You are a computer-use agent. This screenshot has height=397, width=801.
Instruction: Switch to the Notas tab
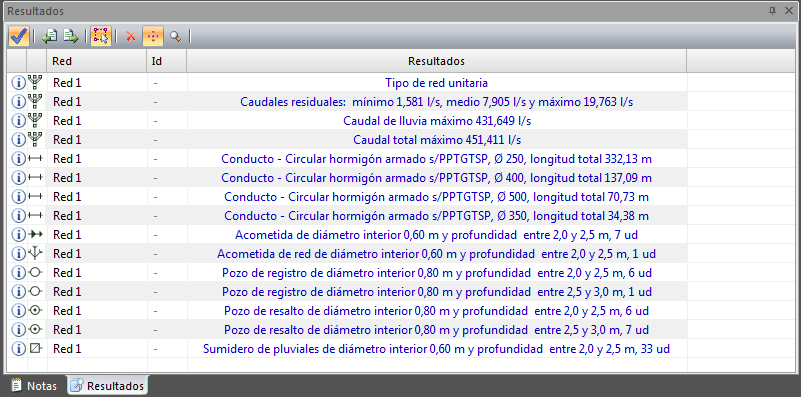(34, 386)
